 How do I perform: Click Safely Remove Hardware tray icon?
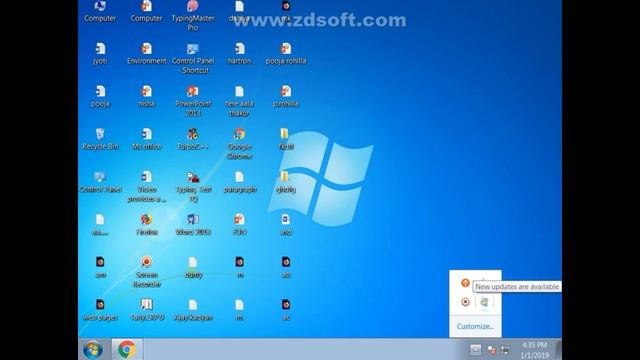click(x=484, y=302)
